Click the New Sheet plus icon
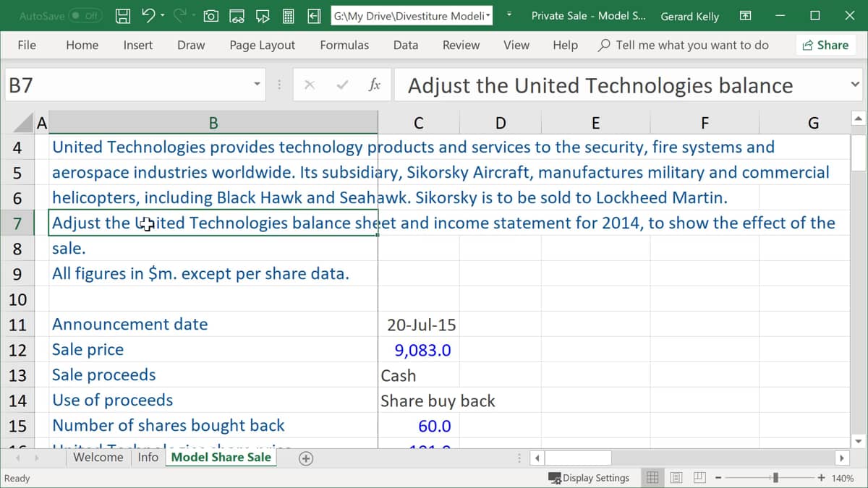868x488 pixels. 306,458
